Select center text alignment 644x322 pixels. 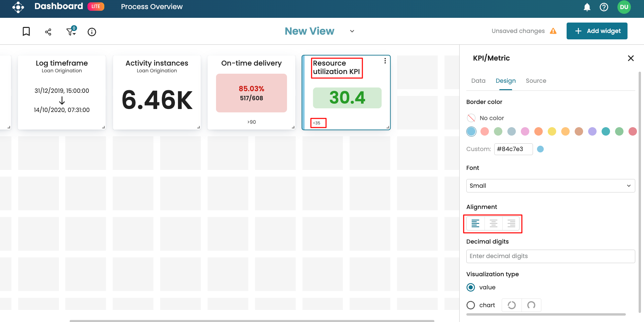(x=493, y=223)
